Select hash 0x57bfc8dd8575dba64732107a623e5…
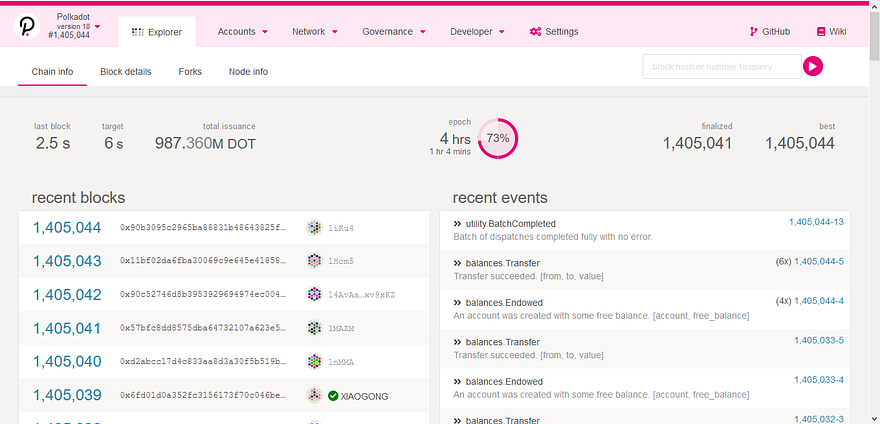Viewport: 880px width, 424px height. 203,328
